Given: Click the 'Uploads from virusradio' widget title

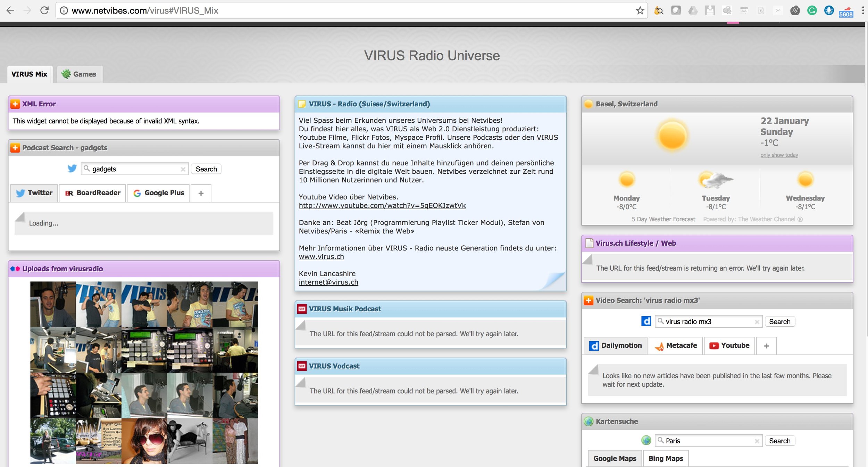Looking at the screenshot, I should coord(62,269).
